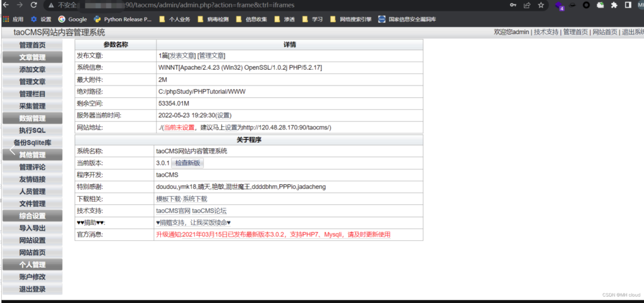644x303 pixels.
Task: Click the extension icon with green plus
Action: pyautogui.click(x=601, y=5)
